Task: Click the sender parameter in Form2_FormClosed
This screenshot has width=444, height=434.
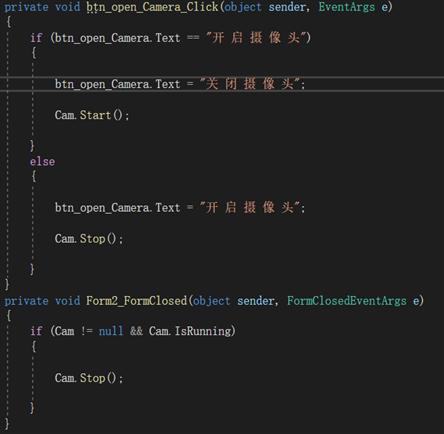Action: coord(256,301)
